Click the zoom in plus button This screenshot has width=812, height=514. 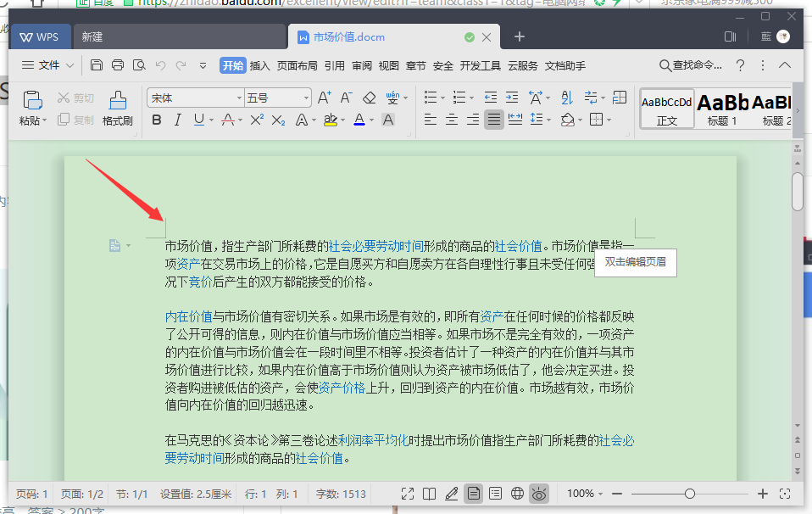762,494
